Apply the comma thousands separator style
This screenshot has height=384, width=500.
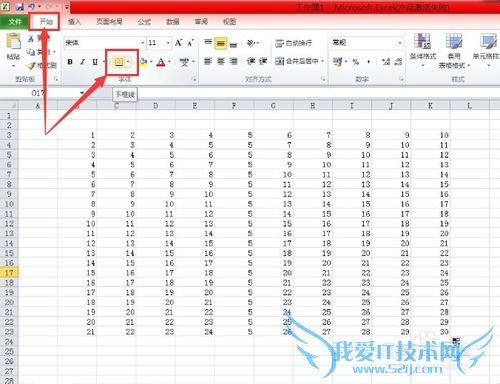[x=369, y=62]
